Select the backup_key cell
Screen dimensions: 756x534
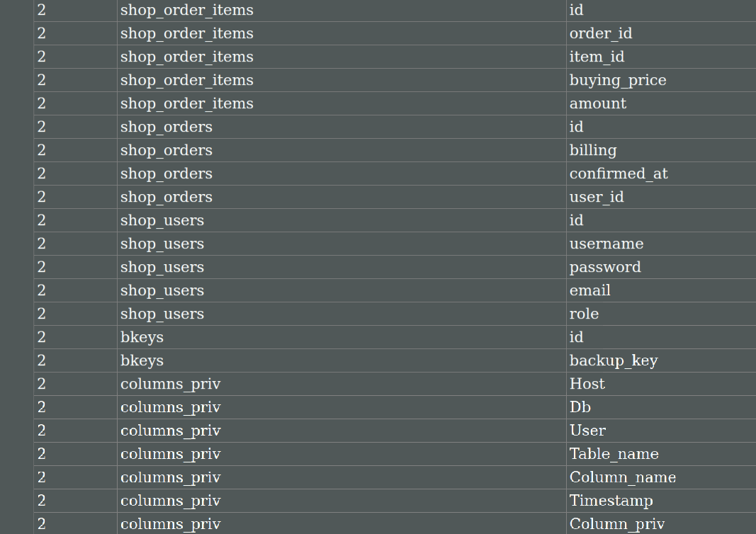(614, 360)
